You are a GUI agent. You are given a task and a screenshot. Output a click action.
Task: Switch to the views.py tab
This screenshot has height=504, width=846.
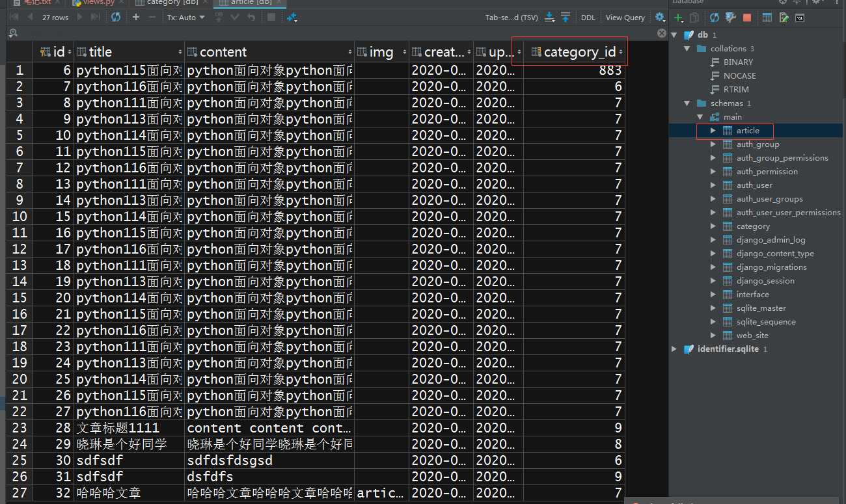(x=100, y=3)
